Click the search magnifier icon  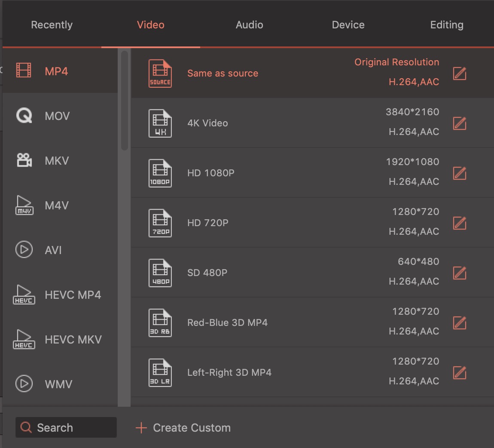pyautogui.click(x=26, y=427)
